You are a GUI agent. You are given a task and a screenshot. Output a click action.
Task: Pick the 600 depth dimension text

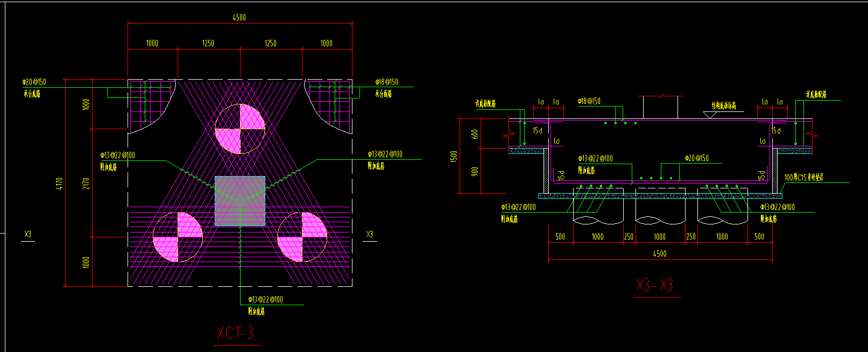[475, 134]
